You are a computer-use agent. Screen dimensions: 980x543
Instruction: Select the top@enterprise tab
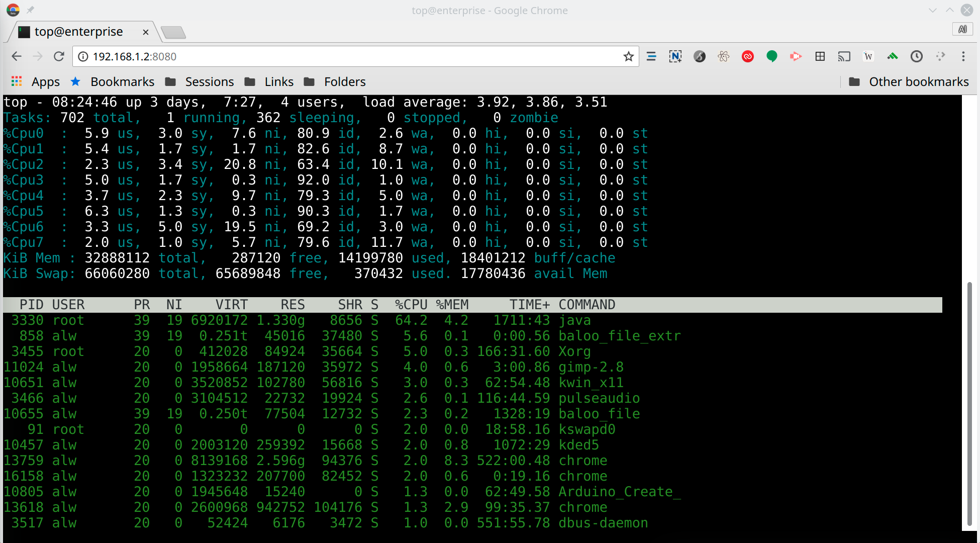click(78, 32)
